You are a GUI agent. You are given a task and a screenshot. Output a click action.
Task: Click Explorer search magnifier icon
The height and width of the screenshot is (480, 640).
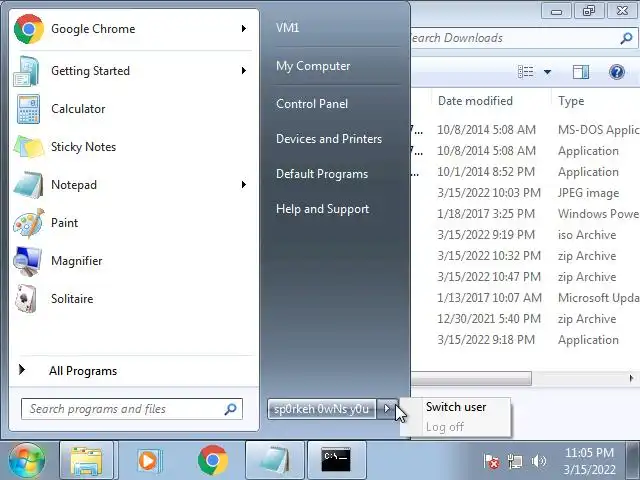point(626,38)
